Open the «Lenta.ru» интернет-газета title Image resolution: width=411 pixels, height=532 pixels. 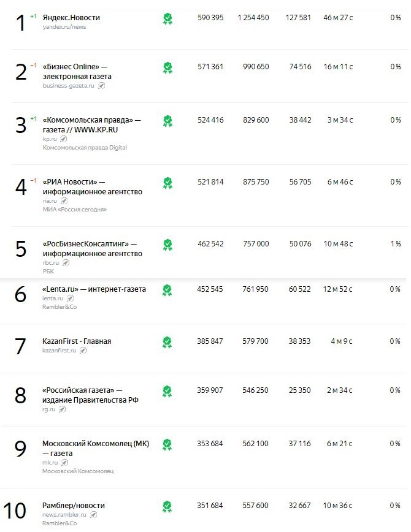point(94,289)
